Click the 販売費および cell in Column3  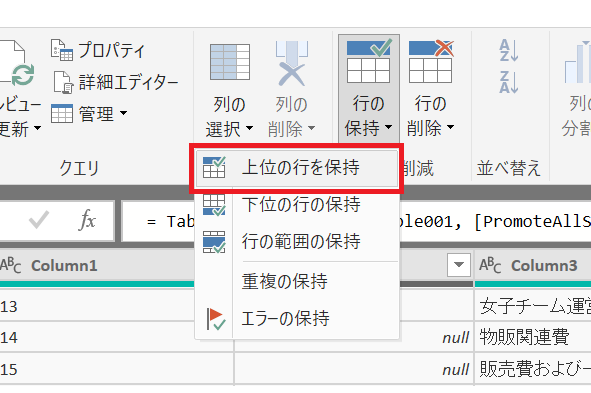tap(533, 369)
